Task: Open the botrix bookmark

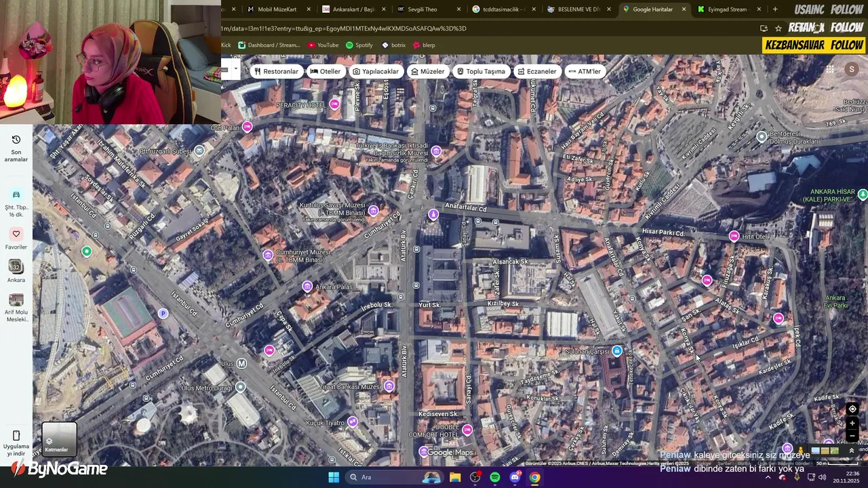Action: click(393, 45)
